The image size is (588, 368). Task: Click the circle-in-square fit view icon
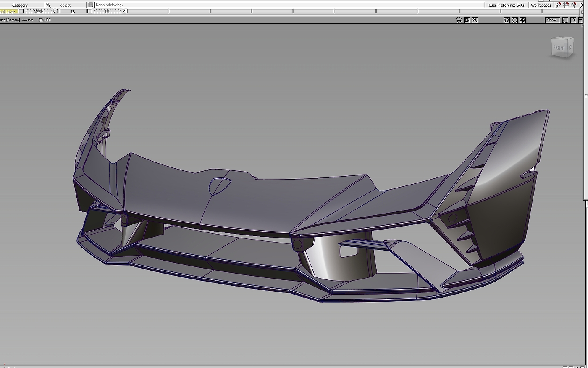(515, 20)
